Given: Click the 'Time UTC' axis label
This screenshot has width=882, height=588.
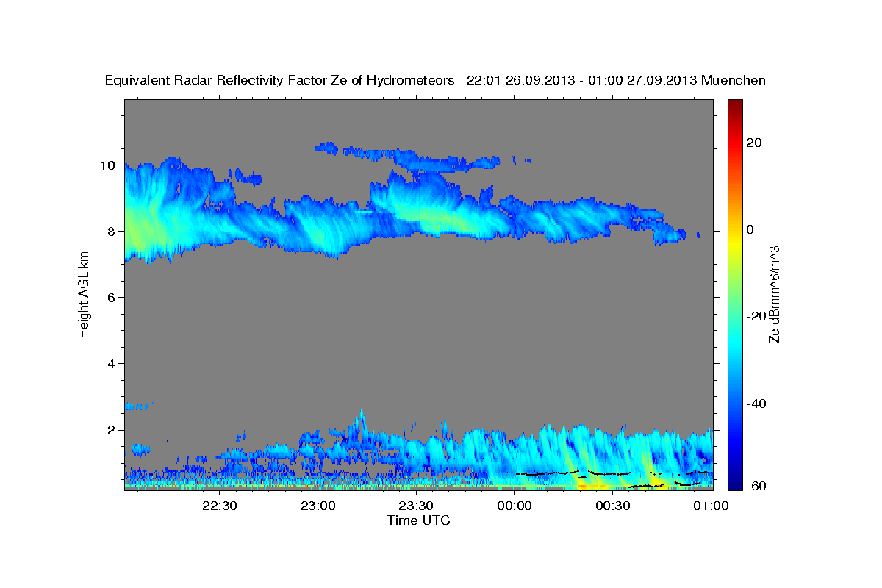Looking at the screenshot, I should pyautogui.click(x=418, y=520).
